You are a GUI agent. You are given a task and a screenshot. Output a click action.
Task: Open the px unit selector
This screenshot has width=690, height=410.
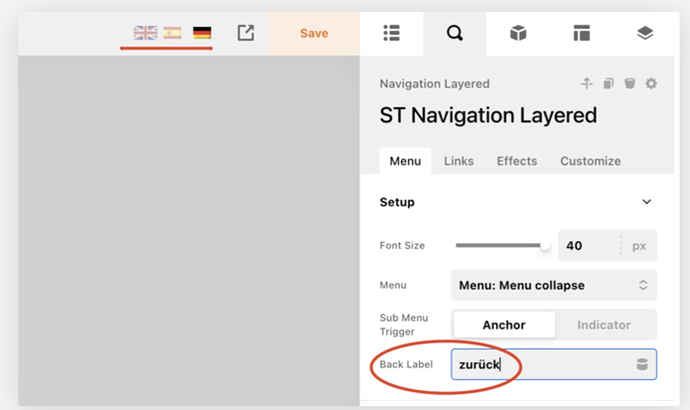pos(638,245)
